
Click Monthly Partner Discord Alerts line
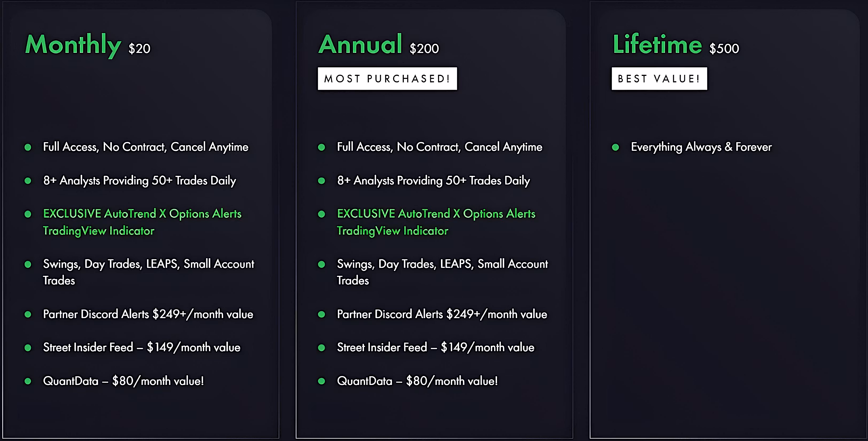tap(148, 314)
